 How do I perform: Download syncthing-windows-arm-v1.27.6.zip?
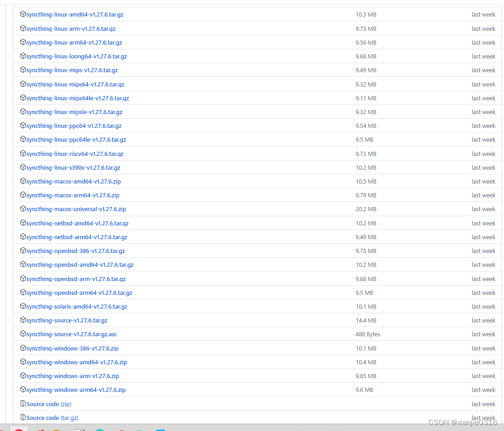pyautogui.click(x=73, y=376)
